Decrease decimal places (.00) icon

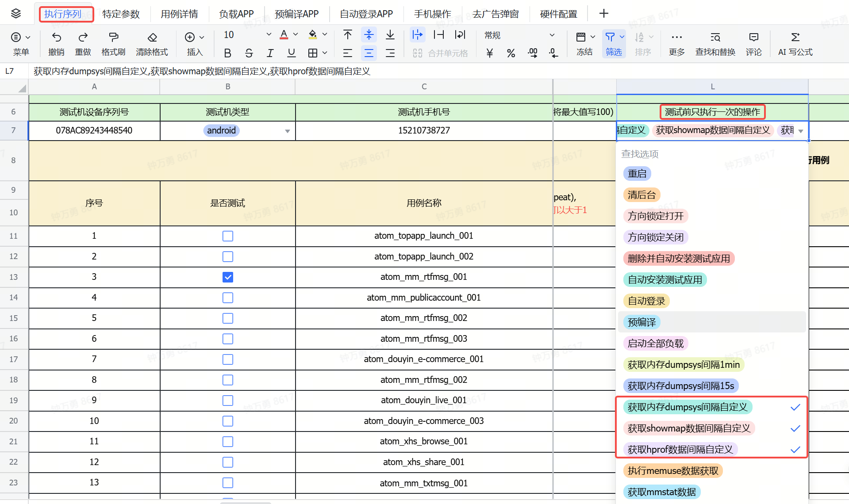pyautogui.click(x=532, y=53)
